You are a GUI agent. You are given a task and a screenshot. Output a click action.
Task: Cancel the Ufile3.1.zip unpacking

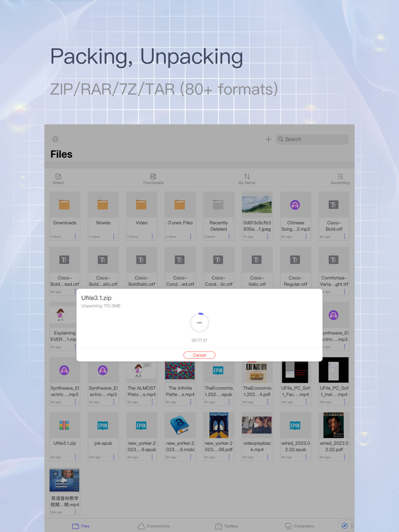pos(199,355)
